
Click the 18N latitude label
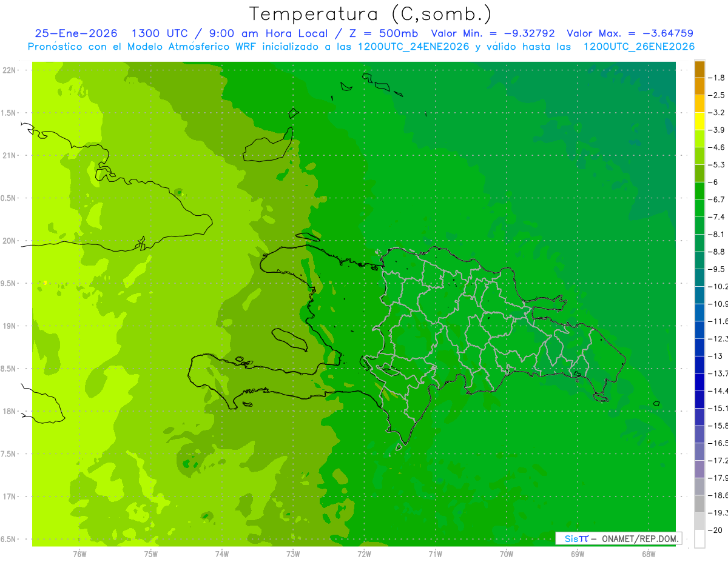click(x=10, y=411)
